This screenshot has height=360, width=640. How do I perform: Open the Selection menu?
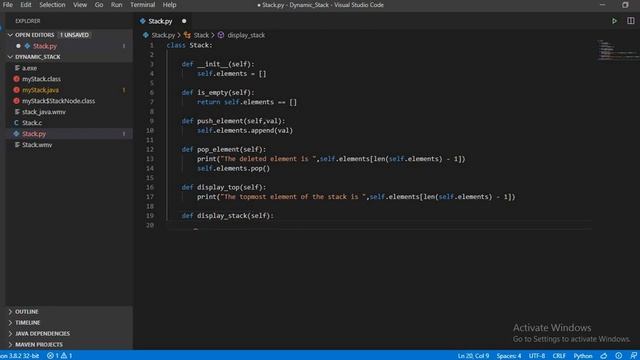[52, 5]
